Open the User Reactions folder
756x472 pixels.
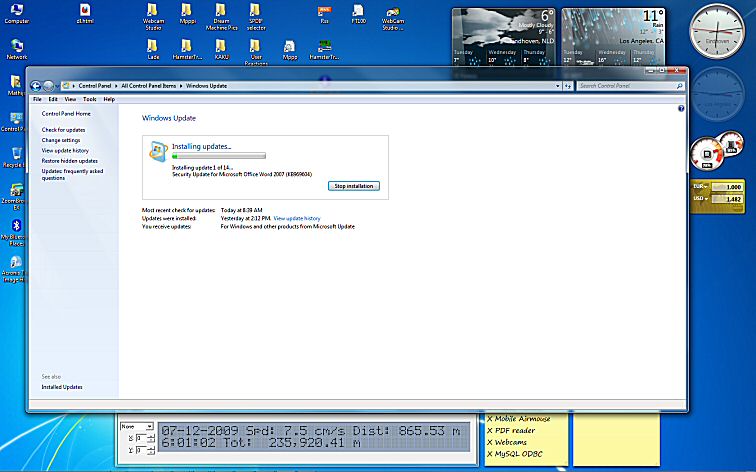[x=256, y=52]
